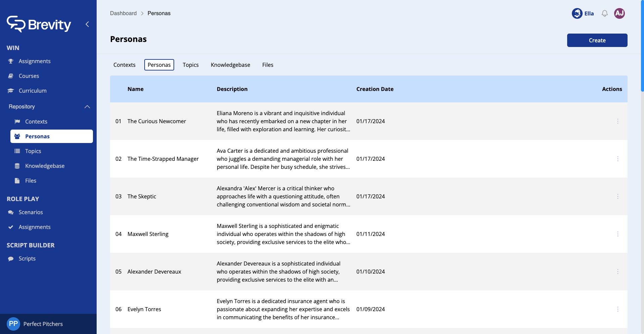The image size is (644, 334).
Task: Open actions menu for The Skeptic
Action: [x=617, y=196]
